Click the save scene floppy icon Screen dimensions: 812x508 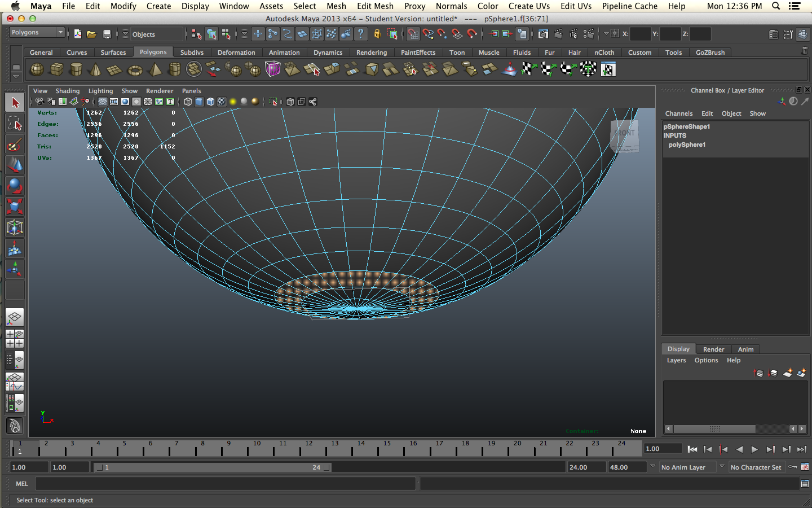pyautogui.click(x=107, y=34)
